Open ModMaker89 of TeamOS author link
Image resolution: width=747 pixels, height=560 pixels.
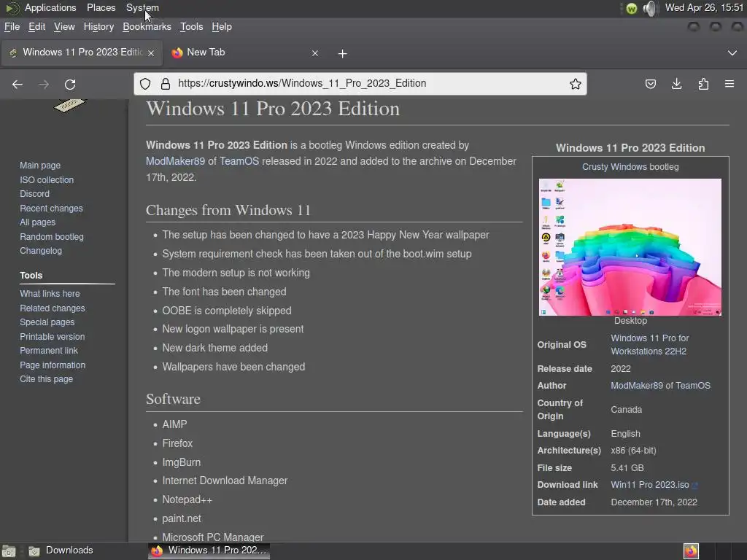point(660,386)
